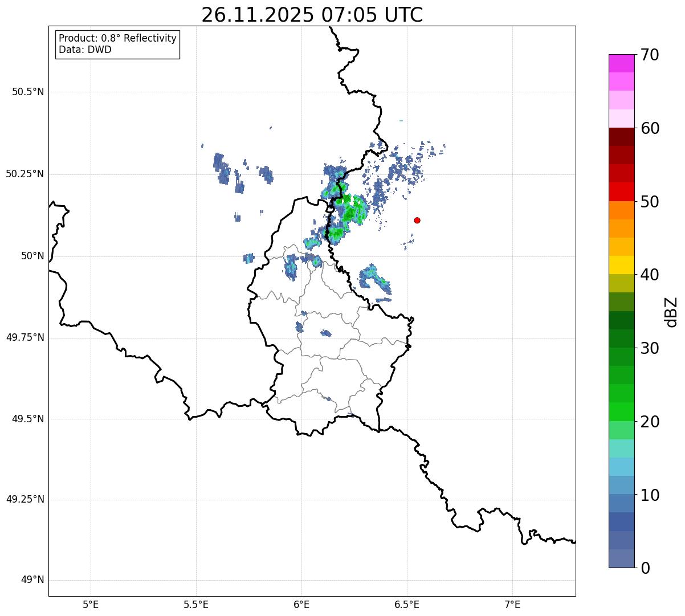Click the olive colorbar segment below 40
This screenshot has height=616, width=685.
point(621,283)
